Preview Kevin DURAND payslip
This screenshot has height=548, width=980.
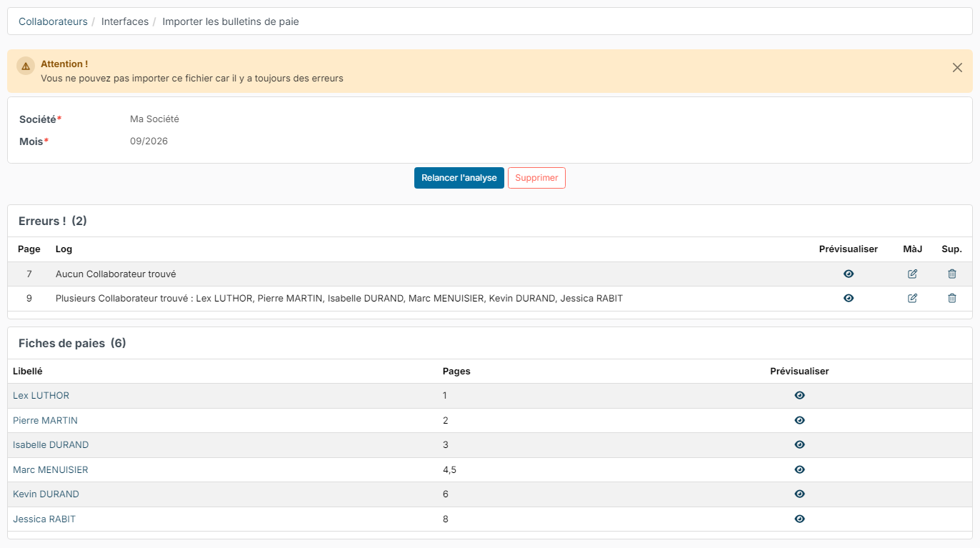[799, 494]
